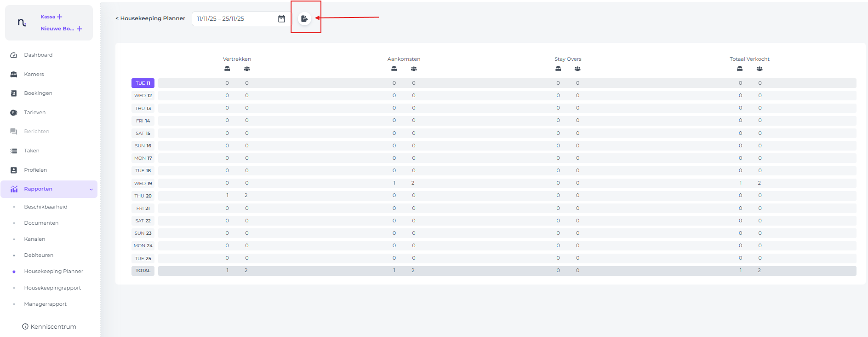Viewport: 868px width, 337px height.
Task: Select the Managerrapport submenu item
Action: point(45,304)
